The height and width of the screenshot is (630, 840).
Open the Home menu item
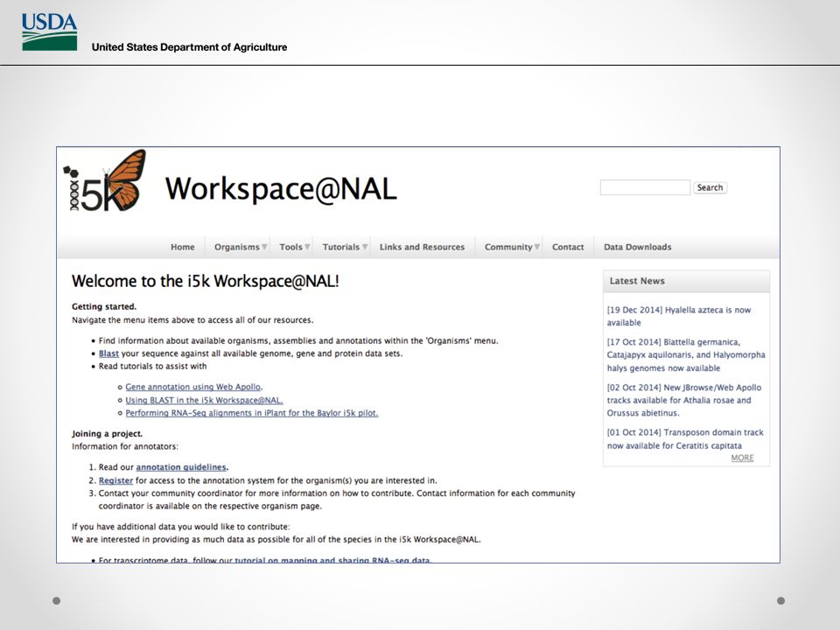[183, 247]
